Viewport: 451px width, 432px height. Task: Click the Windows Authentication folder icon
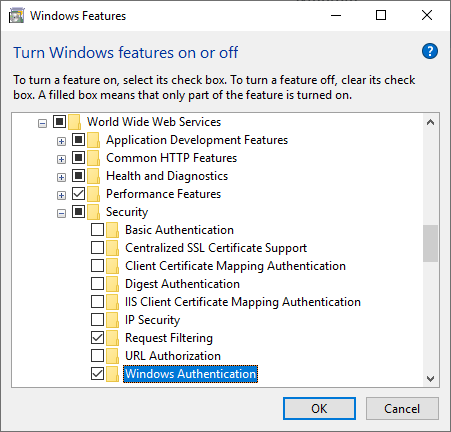point(113,374)
